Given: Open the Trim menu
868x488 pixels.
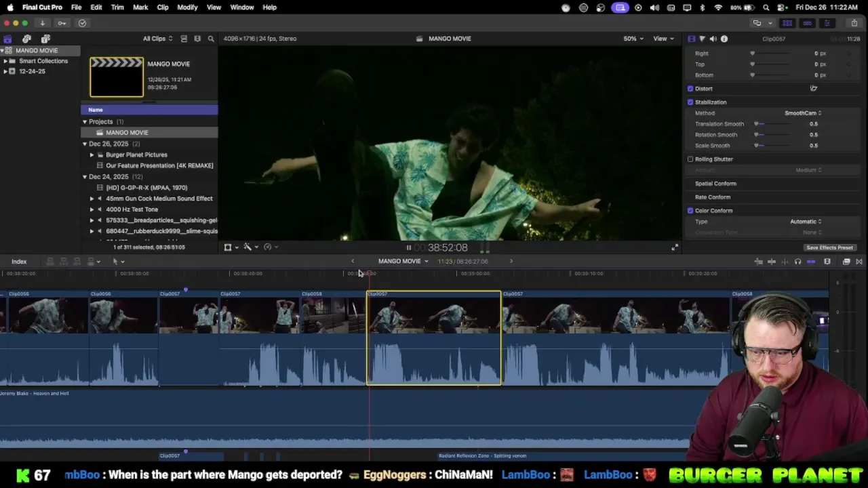Looking at the screenshot, I should (x=117, y=7).
